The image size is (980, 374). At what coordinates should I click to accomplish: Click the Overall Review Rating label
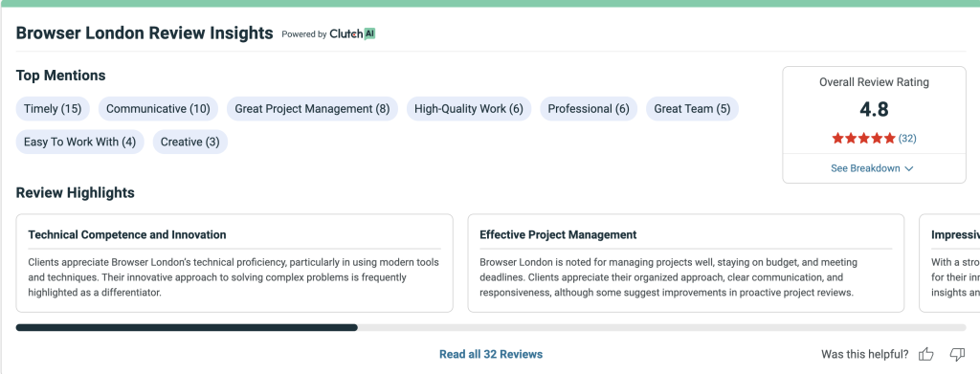point(874,82)
